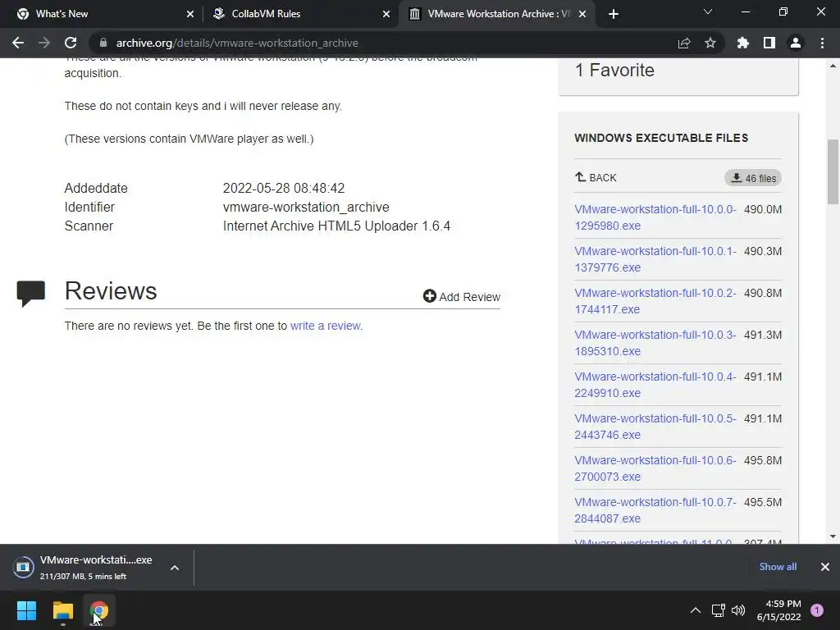The width and height of the screenshot is (840, 630).
Task: Download VMware-workstation-full-10.0.4-2249910.exe
Action: tap(655, 384)
